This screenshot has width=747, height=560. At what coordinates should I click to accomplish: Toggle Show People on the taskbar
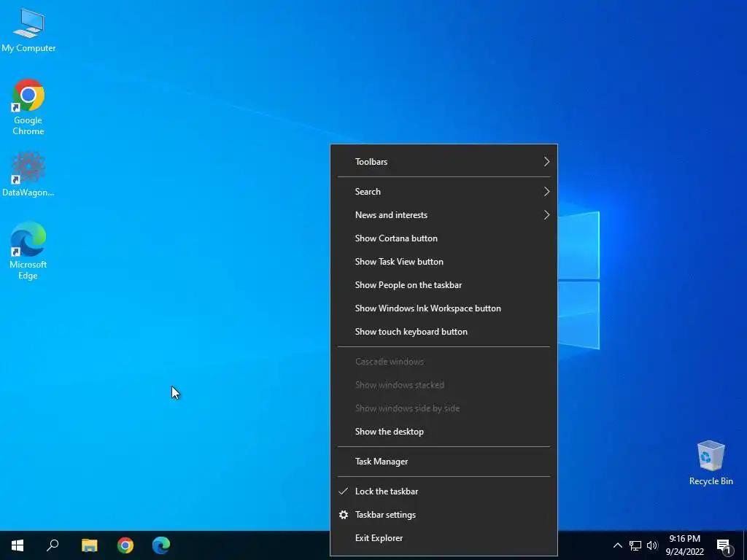coord(444,285)
